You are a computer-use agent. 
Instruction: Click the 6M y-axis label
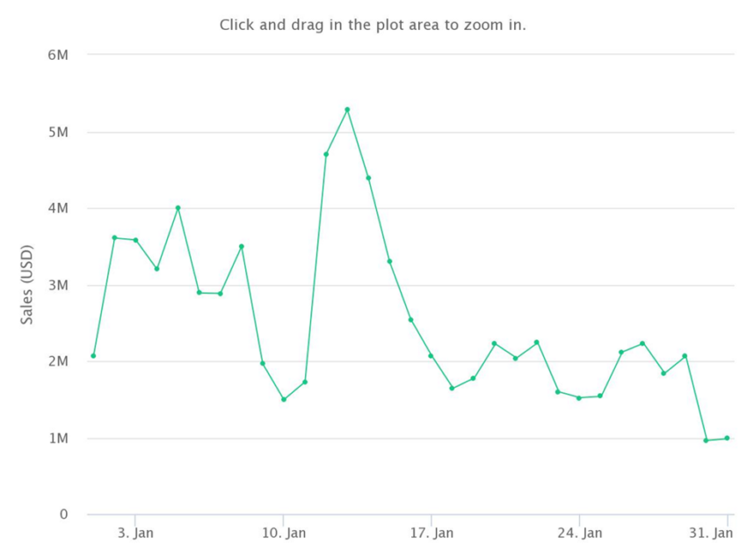pos(58,55)
